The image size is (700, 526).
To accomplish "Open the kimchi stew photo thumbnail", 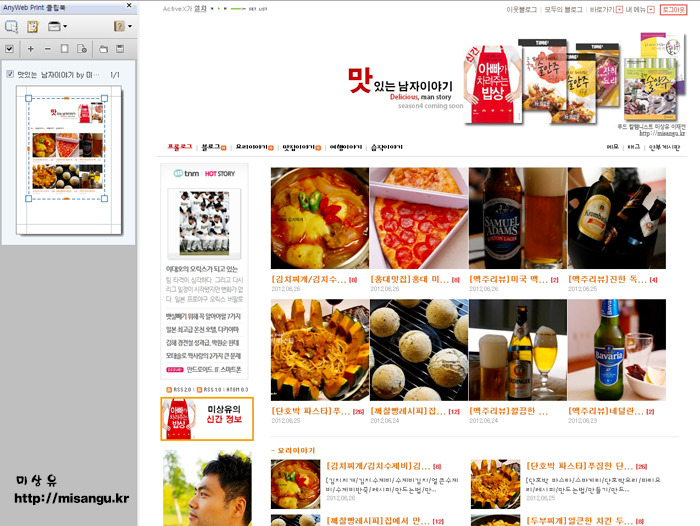I will point(320,218).
